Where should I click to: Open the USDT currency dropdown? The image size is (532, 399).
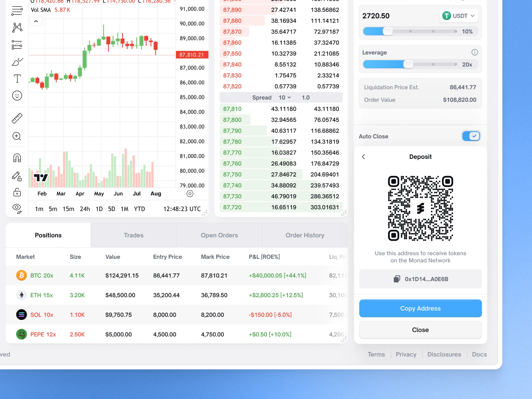[459, 16]
